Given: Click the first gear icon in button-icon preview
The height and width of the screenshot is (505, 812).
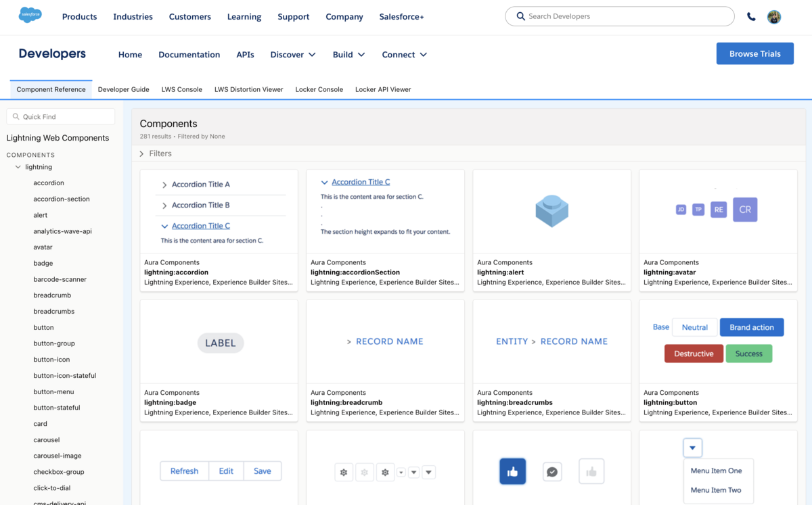Looking at the screenshot, I should pos(343,471).
